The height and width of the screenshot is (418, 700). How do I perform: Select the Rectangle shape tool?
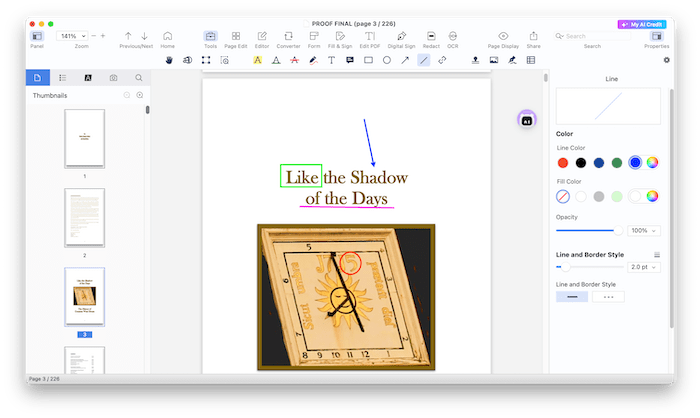pyautogui.click(x=368, y=60)
